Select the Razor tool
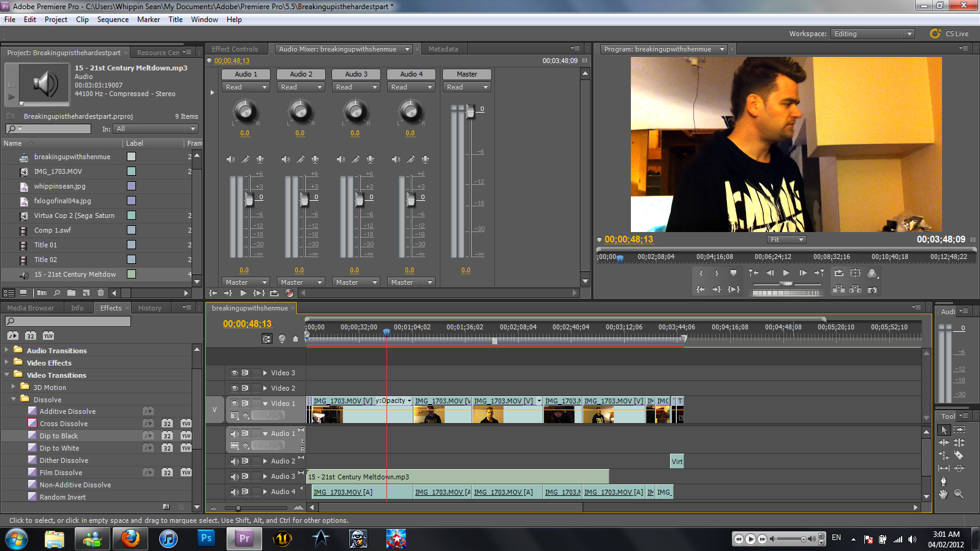The height and width of the screenshot is (551, 980). click(959, 455)
